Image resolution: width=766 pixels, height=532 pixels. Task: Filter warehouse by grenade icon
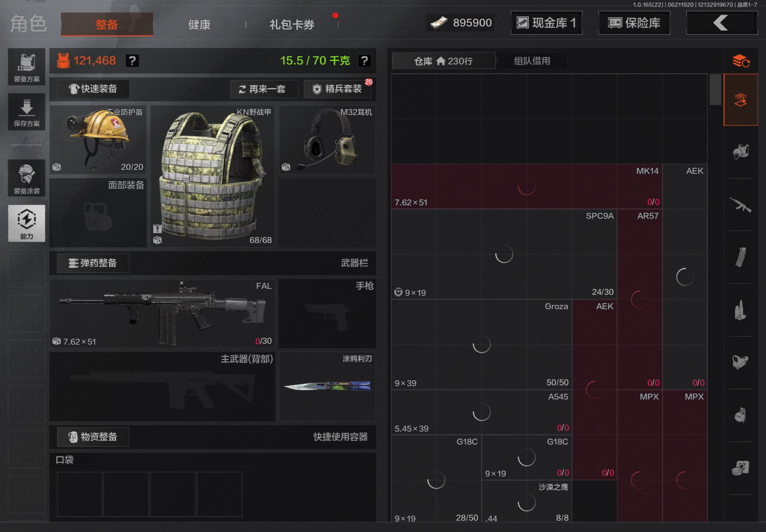pyautogui.click(x=741, y=415)
